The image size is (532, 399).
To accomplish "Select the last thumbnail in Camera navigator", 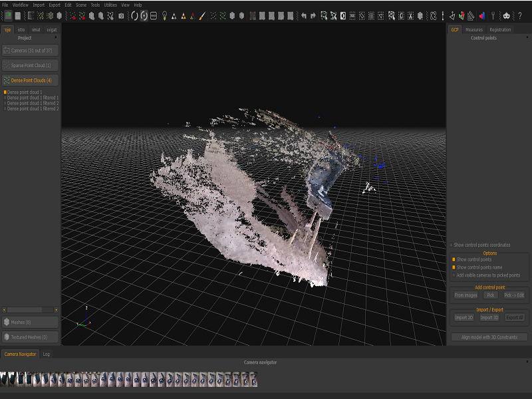I will 253,379.
